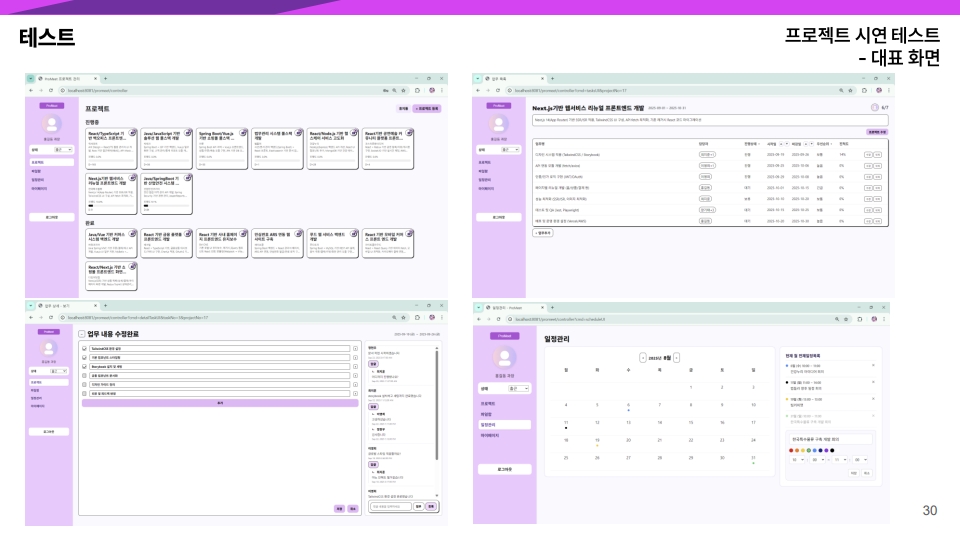Bookmark the task detail page with star icon
Screen dimensions: 960x540
click(x=403, y=318)
